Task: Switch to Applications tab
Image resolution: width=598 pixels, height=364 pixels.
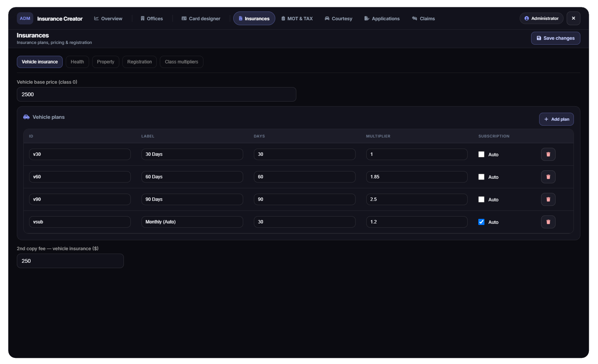Action: click(x=382, y=18)
